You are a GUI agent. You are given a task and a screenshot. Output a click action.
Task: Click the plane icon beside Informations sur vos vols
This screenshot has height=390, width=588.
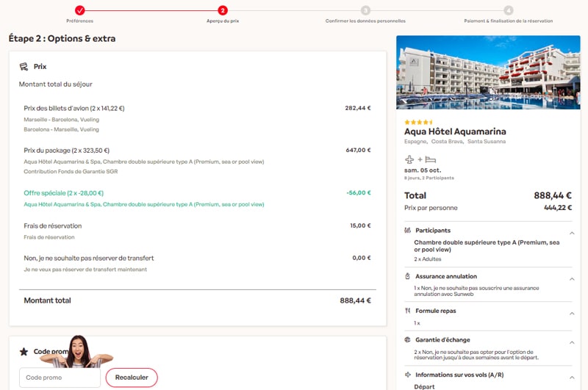(x=408, y=375)
